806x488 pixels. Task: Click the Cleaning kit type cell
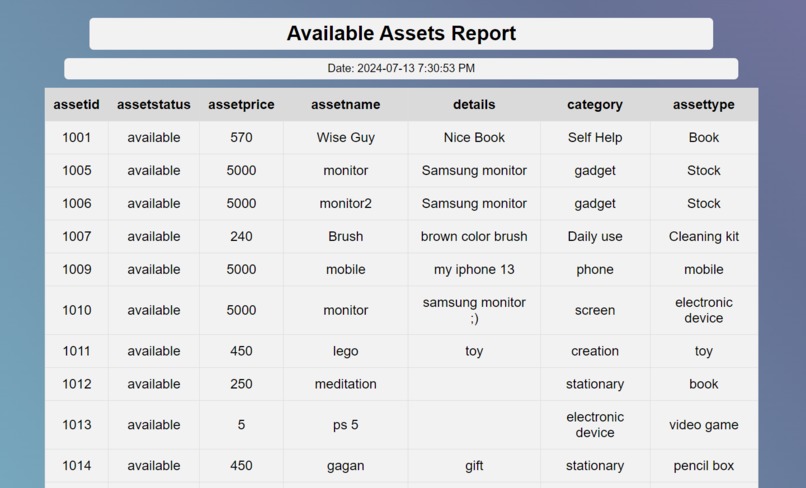tap(704, 237)
